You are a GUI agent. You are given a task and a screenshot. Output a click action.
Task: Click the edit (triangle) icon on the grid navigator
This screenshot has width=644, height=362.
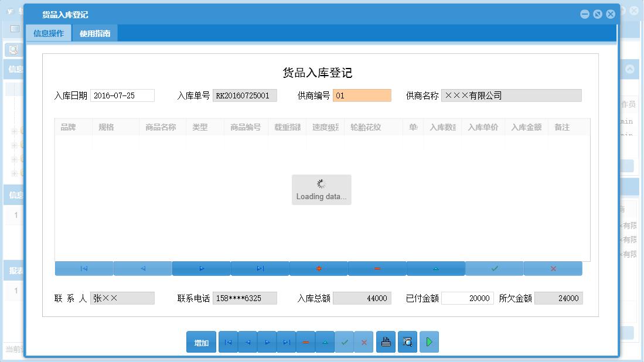(435, 268)
